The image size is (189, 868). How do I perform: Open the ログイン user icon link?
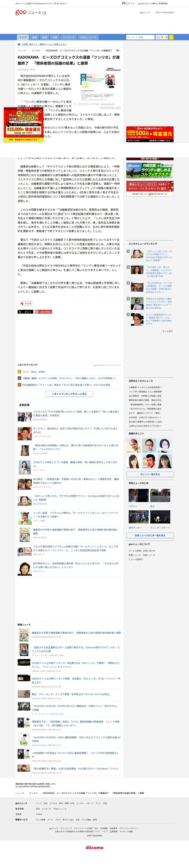tap(128, 3)
